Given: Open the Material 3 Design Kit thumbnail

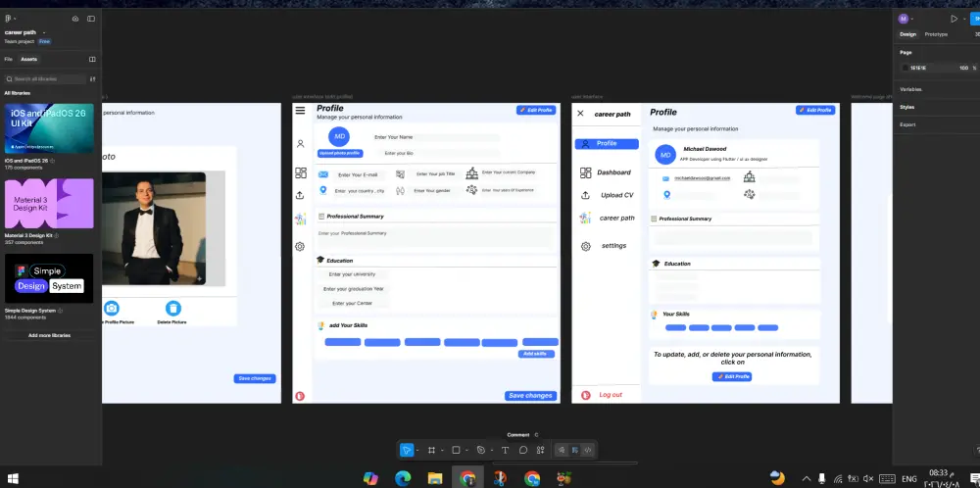Looking at the screenshot, I should pyautogui.click(x=49, y=204).
